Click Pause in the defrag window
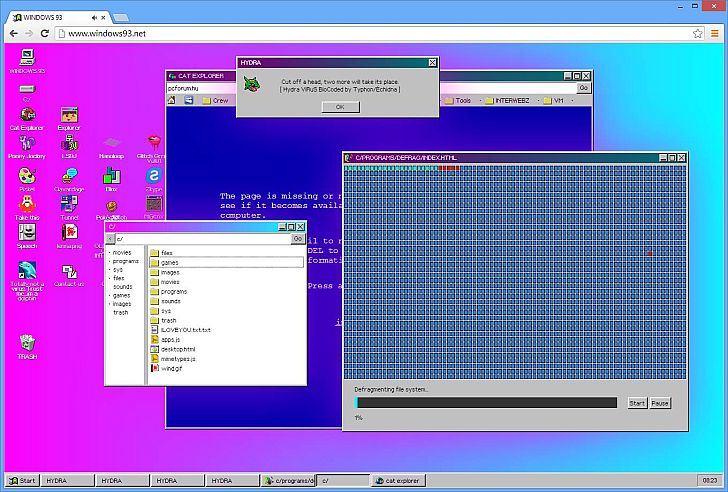The height and width of the screenshot is (492, 728). click(x=660, y=403)
